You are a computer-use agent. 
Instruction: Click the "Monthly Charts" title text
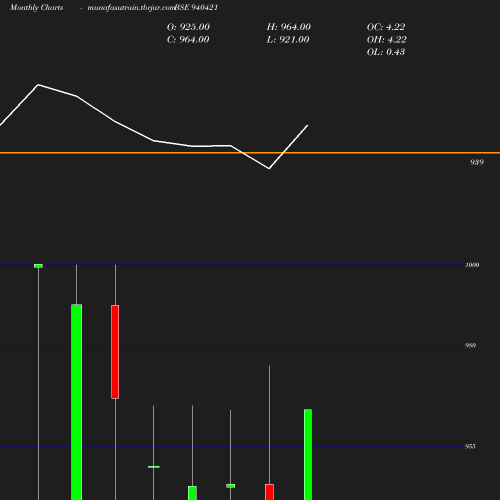coord(36,8)
